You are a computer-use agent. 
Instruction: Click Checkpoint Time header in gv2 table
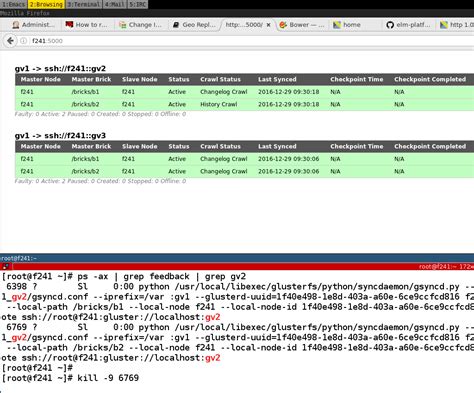[x=357, y=79]
